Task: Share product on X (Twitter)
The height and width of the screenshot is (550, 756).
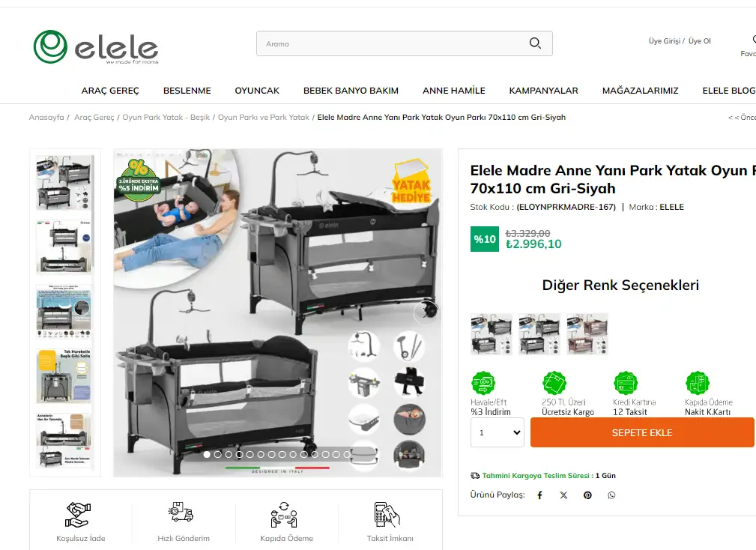Action: click(x=563, y=495)
